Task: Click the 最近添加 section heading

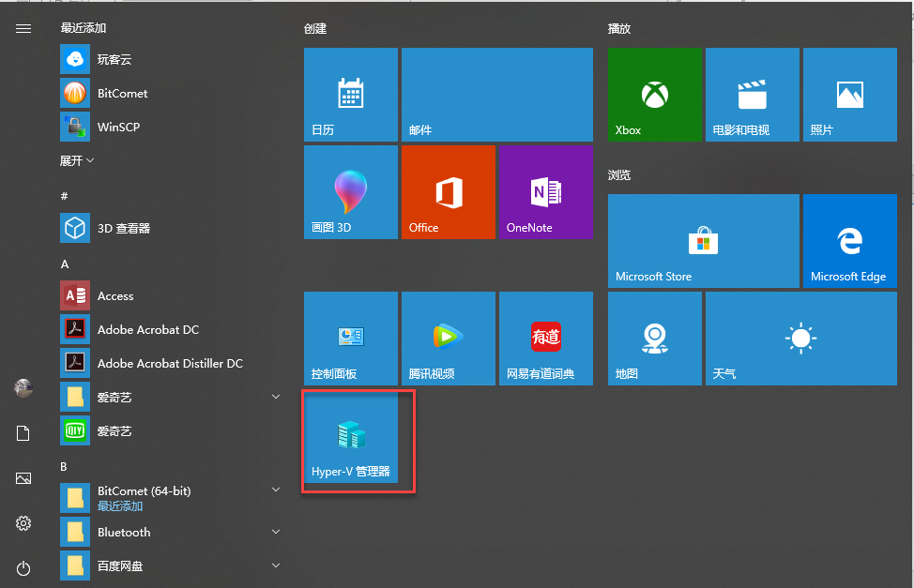Action: [x=84, y=27]
